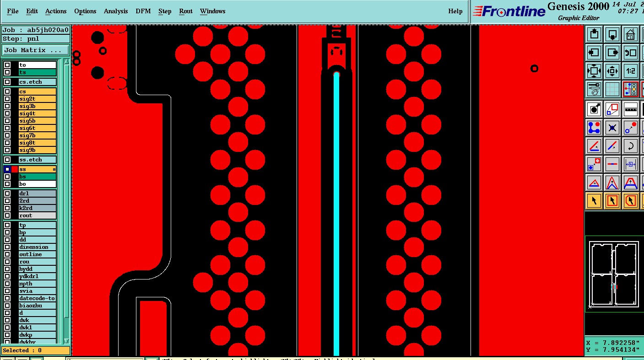This screenshot has height=360, width=644.
Task: Click the zoom out four-arrows icon
Action: click(594, 71)
